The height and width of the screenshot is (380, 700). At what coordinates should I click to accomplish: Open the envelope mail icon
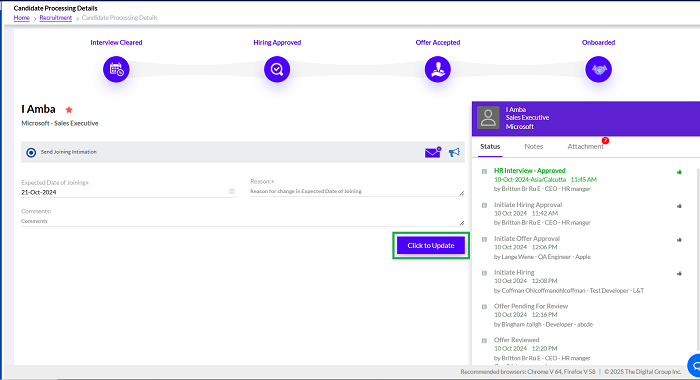click(x=433, y=152)
